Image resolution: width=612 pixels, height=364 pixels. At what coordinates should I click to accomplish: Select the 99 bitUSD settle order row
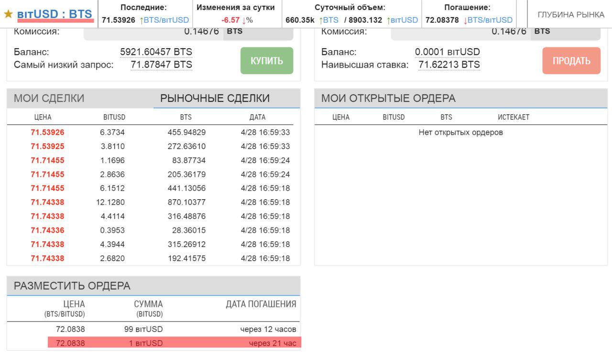pyautogui.click(x=153, y=329)
